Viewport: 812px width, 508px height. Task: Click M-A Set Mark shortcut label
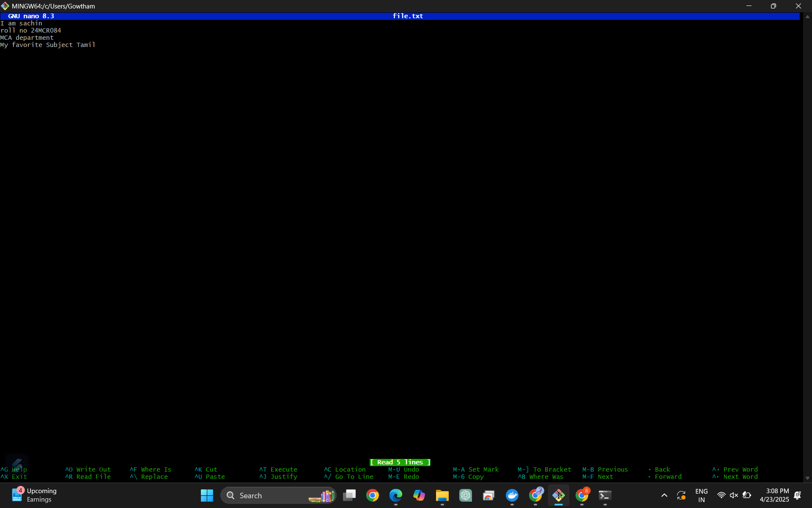click(x=476, y=469)
